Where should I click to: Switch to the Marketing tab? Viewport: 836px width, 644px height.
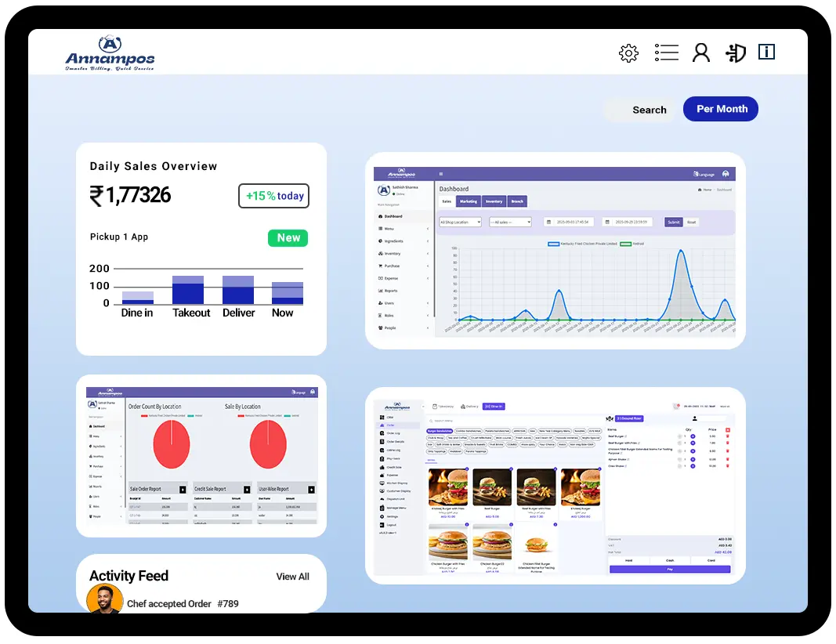[468, 201]
